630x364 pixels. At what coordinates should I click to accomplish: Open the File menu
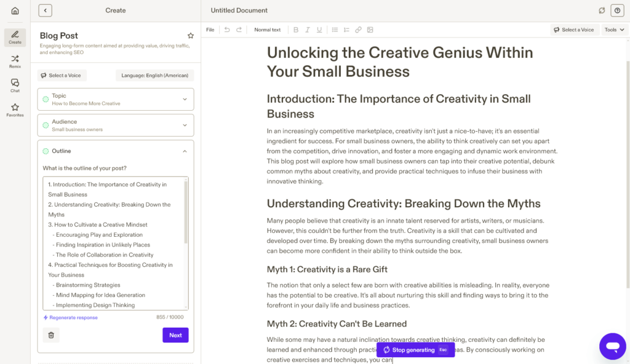(209, 29)
